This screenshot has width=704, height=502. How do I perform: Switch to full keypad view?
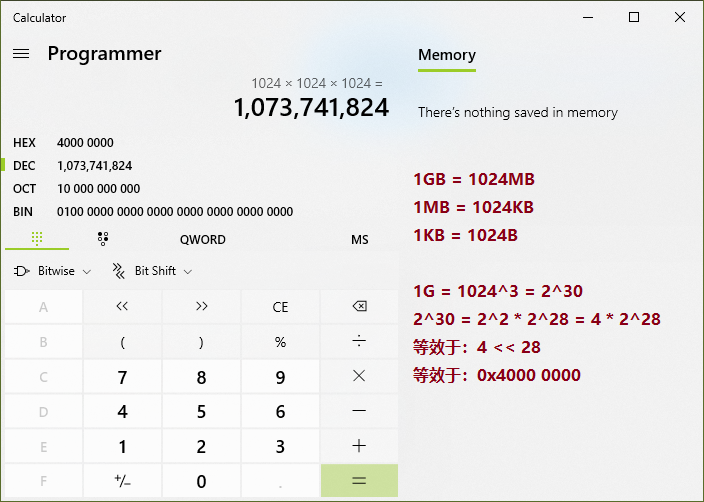(37, 239)
